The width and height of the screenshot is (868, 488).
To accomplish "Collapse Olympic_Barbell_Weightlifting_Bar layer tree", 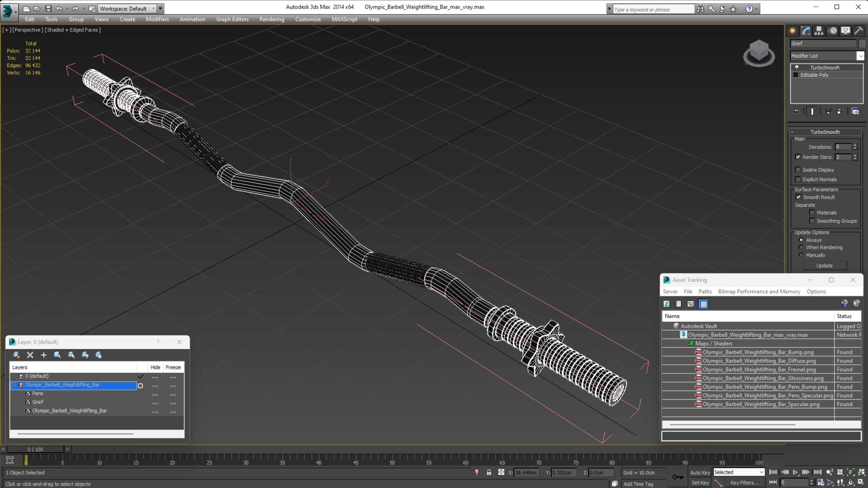I will [14, 385].
